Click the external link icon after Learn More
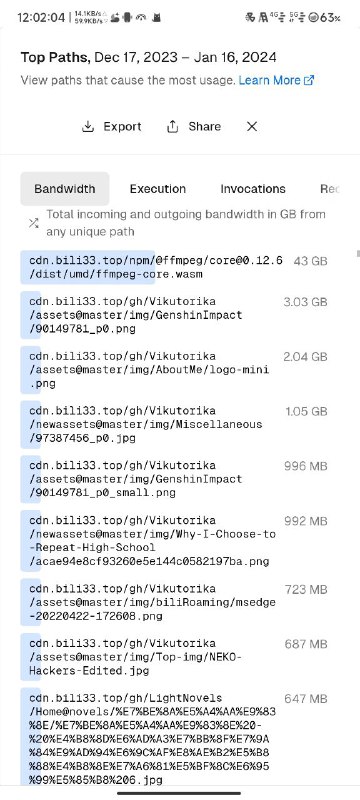This screenshot has width=360, height=800. pos(308,81)
